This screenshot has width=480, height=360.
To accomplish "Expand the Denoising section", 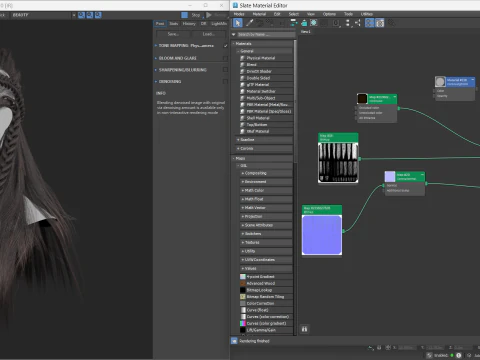I will pos(156,81).
